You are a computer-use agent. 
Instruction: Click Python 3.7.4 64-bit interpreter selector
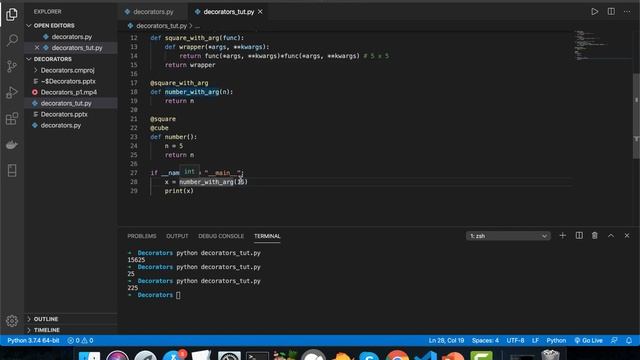[33, 340]
